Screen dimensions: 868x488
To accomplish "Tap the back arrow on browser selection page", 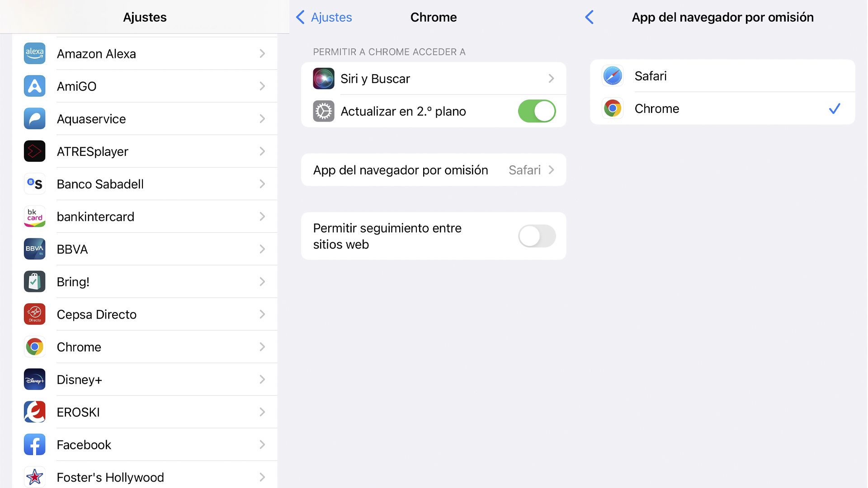I will point(589,17).
